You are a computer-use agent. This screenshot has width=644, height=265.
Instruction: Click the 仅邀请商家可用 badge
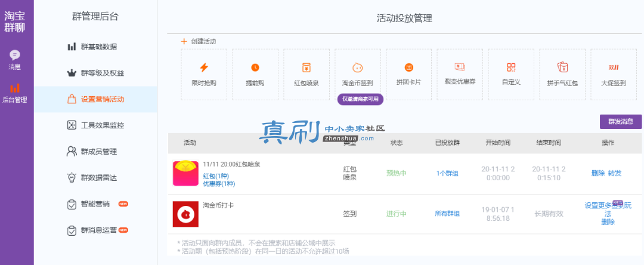point(360,99)
